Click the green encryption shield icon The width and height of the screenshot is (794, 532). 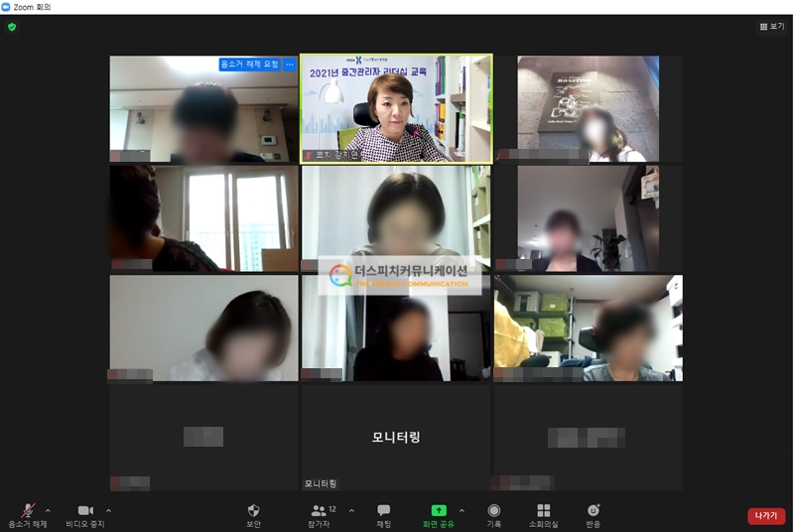12,27
